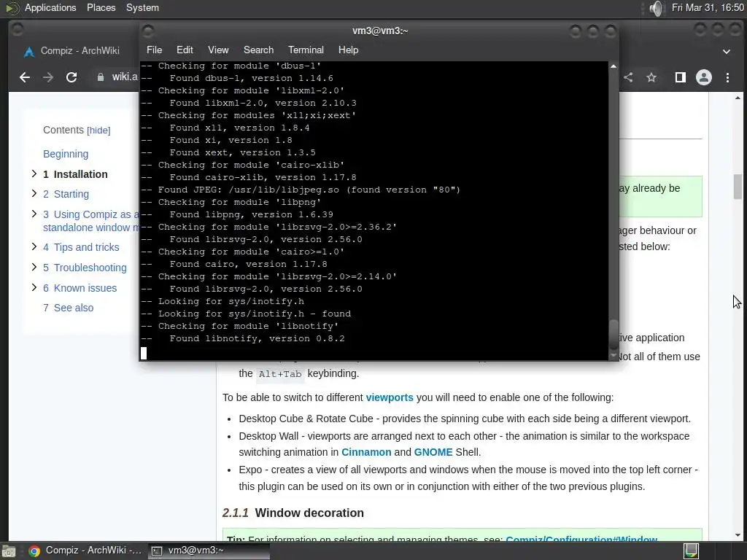Open the terminal Edit menu
The height and width of the screenshot is (560, 747).
tap(185, 50)
